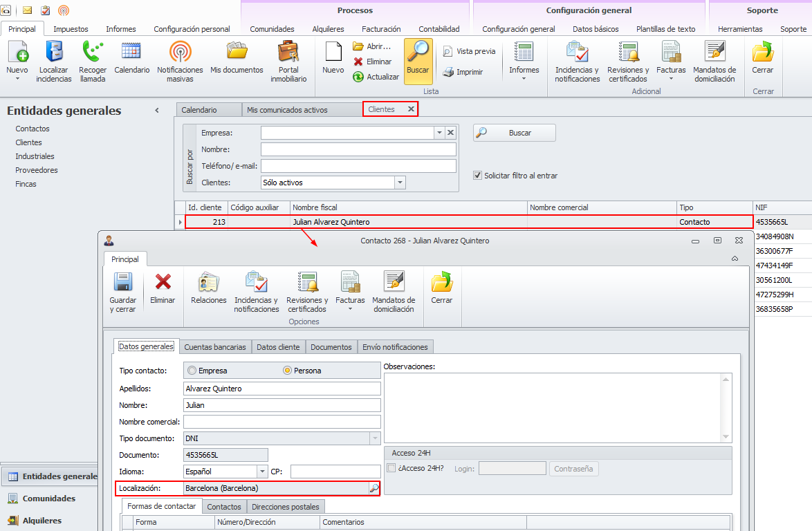The image size is (812, 531).
Task: Open the Notificaciones masivas tool
Action: point(180,53)
